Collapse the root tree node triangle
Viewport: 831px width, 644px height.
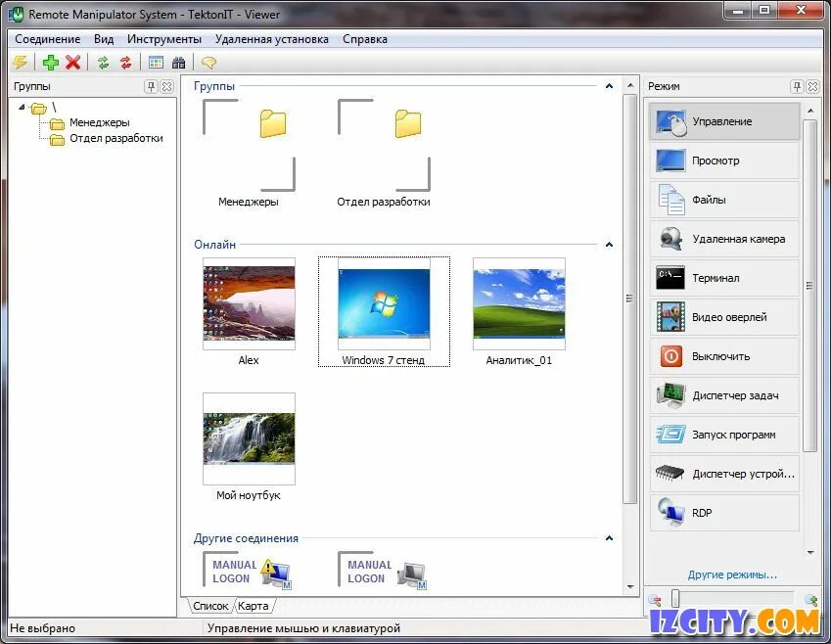[22, 107]
